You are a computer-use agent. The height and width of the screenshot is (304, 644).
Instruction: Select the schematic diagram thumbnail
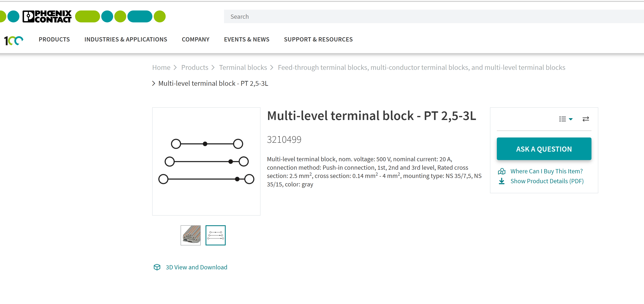click(x=215, y=235)
